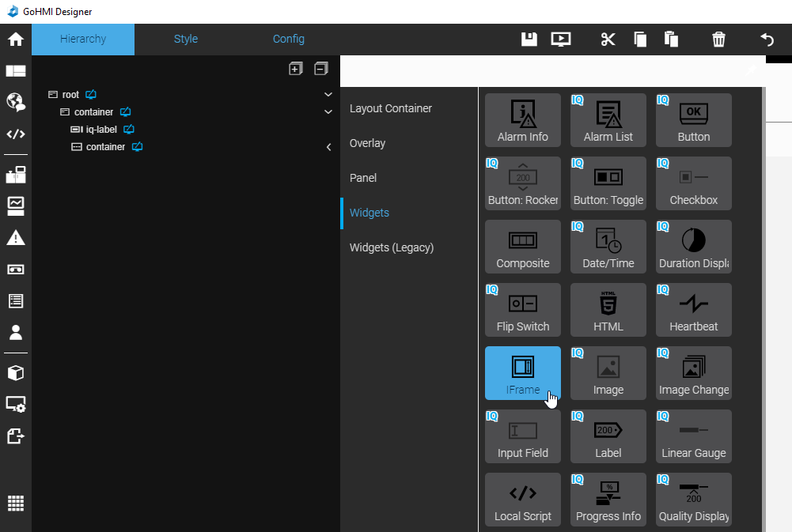
Task: Select the iq-label tree item
Action: point(101,130)
